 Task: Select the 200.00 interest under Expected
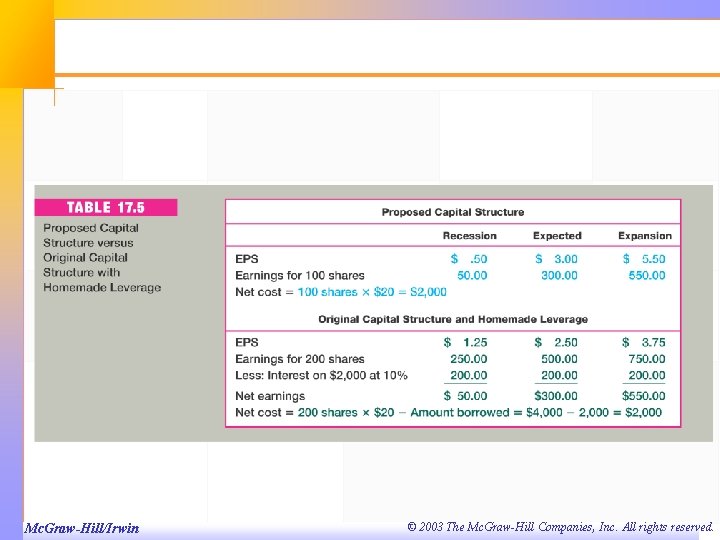tap(559, 376)
